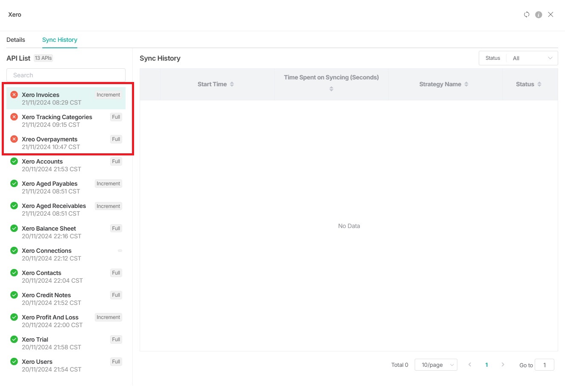Go to next page arrow

coord(503,365)
